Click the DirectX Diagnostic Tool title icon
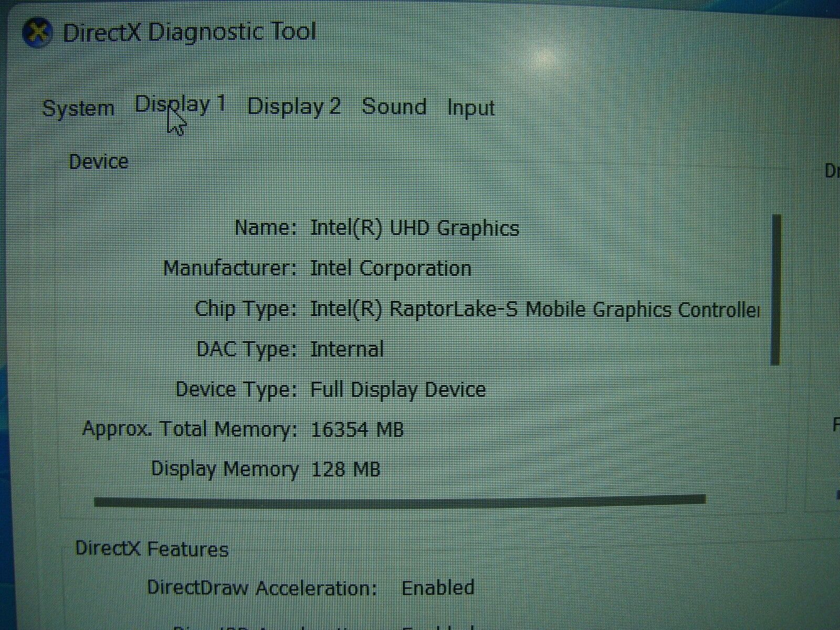The image size is (840, 630). 37,33
